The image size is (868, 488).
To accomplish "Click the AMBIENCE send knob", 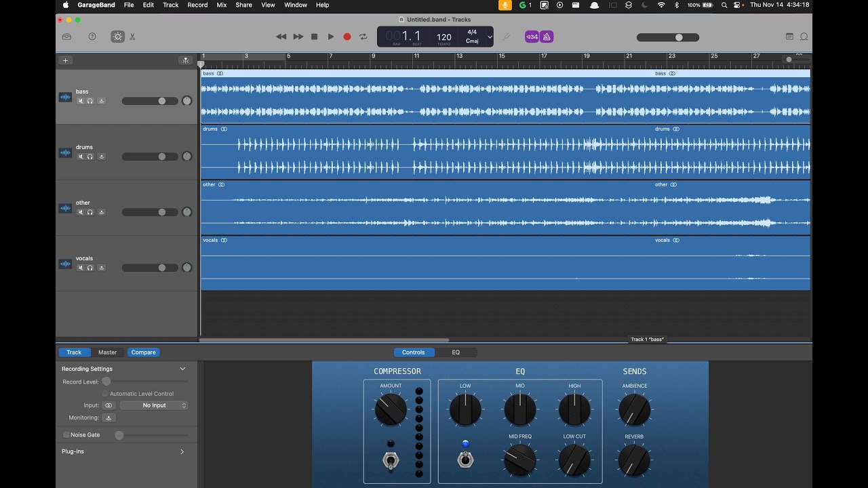I will [x=634, y=409].
